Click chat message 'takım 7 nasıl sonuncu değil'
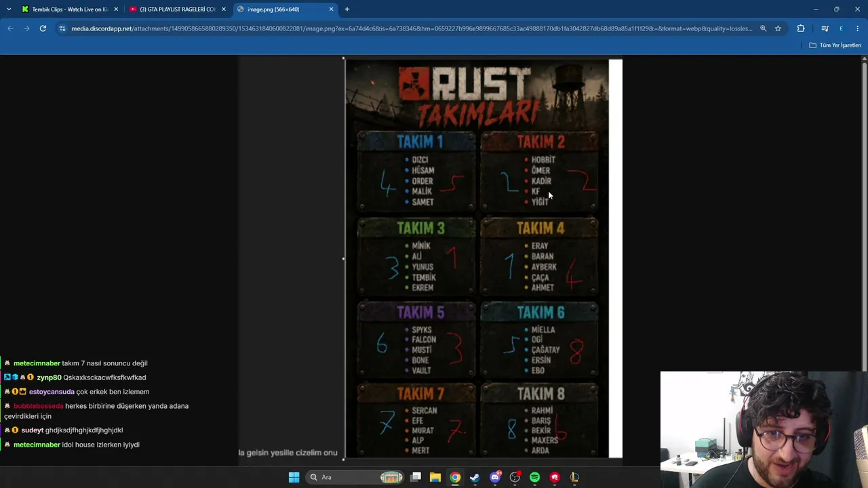Viewport: 868px width, 488px height. (104, 363)
